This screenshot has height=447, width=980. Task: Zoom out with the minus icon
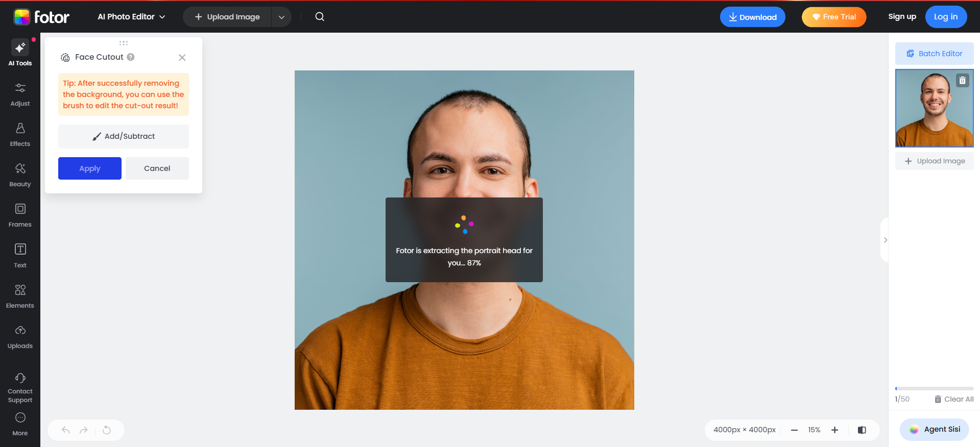click(794, 430)
